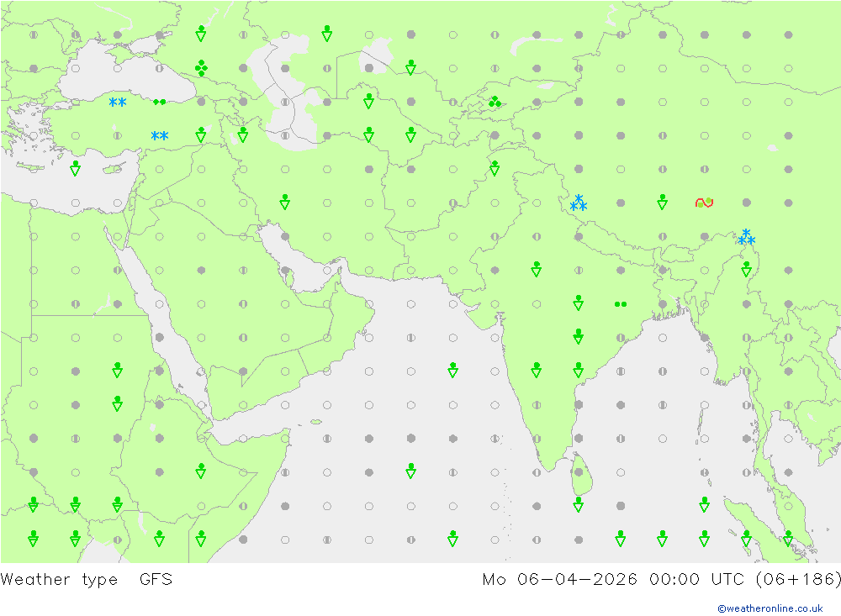Select the blue triple snowflake over northeast India
Image resolution: width=841 pixels, height=616 pixels.
(x=746, y=236)
